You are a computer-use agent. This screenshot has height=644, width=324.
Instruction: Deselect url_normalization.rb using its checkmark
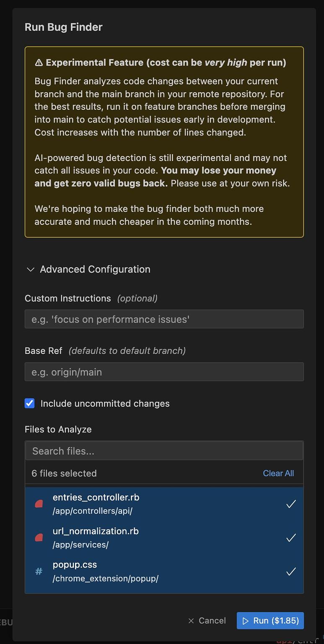[291, 538]
